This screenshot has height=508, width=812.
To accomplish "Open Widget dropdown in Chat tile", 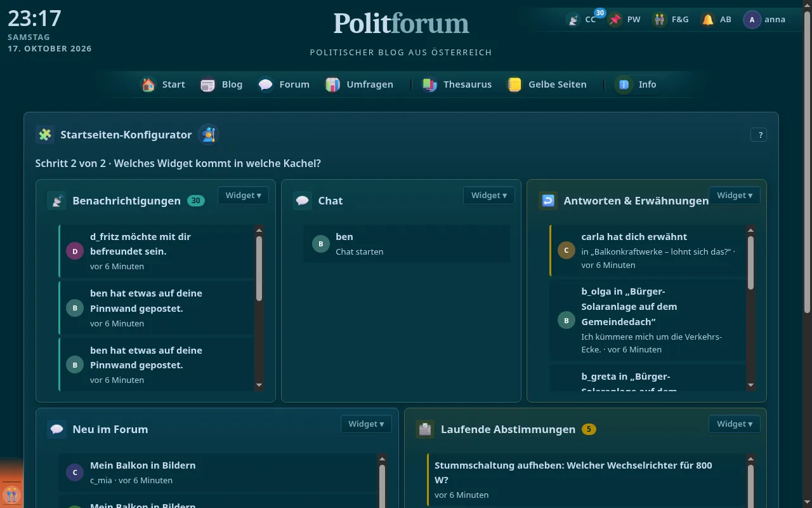I will click(x=488, y=196).
